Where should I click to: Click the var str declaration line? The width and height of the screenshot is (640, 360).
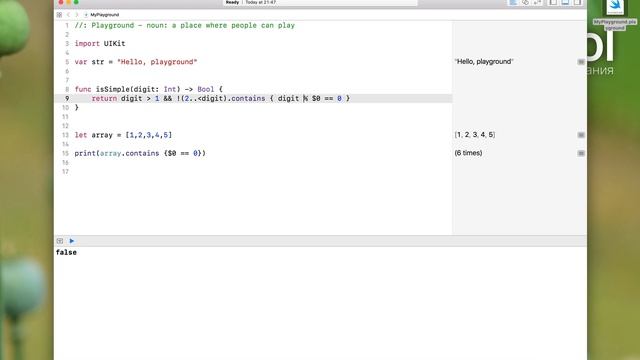(x=136, y=62)
